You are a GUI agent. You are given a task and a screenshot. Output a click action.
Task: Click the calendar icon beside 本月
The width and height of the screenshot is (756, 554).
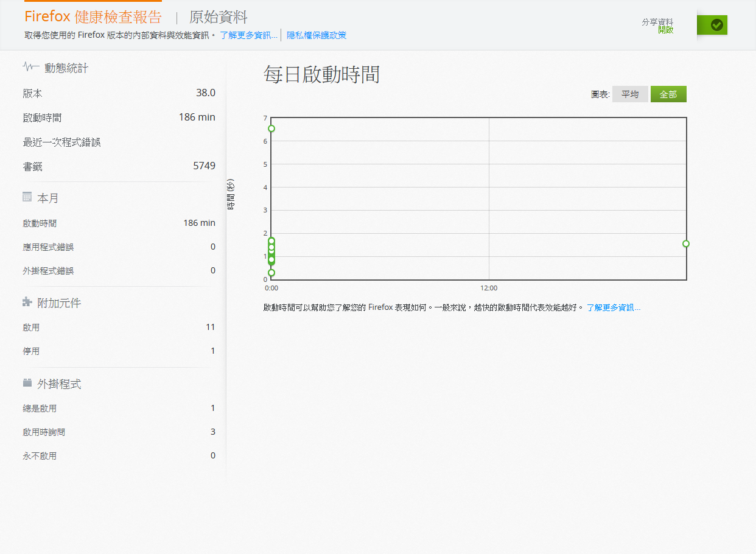pos(27,197)
